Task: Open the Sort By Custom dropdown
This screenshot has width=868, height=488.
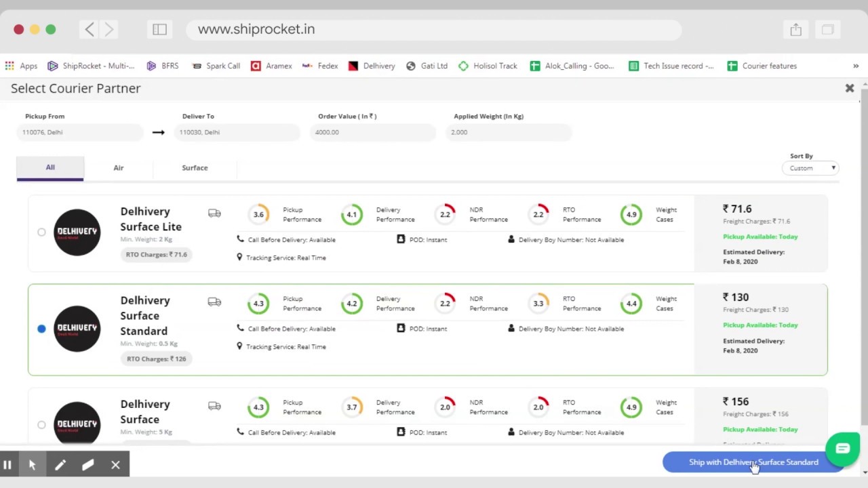Action: click(x=811, y=168)
